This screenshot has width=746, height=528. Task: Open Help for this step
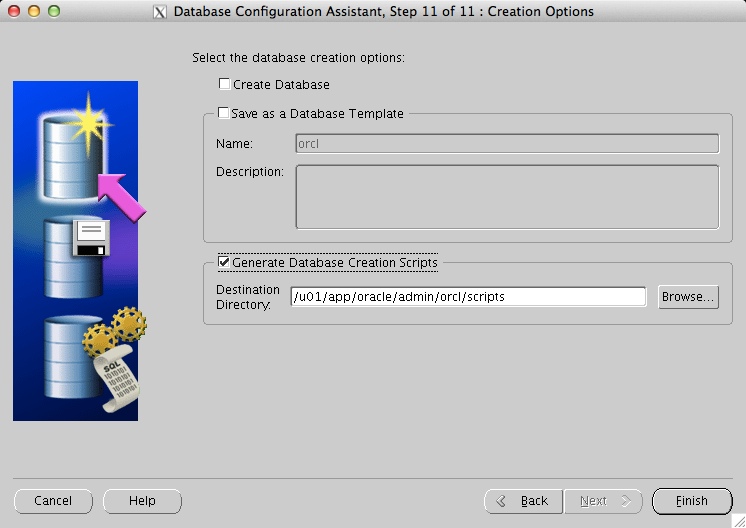pyautogui.click(x=142, y=501)
